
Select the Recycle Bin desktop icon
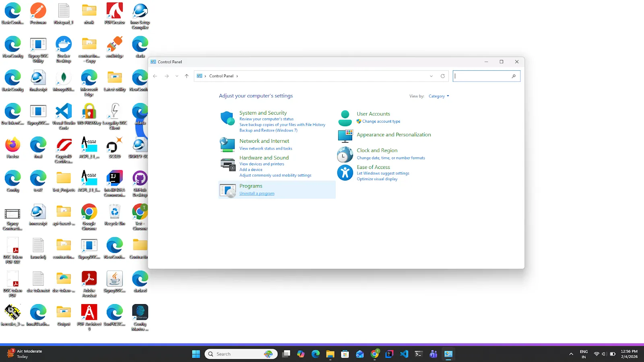click(x=115, y=215)
